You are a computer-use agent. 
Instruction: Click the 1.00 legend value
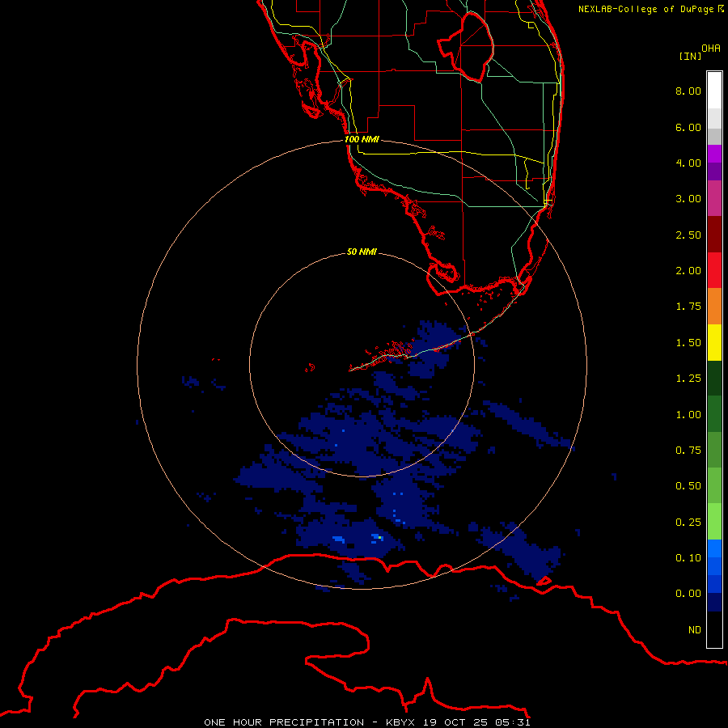point(688,415)
